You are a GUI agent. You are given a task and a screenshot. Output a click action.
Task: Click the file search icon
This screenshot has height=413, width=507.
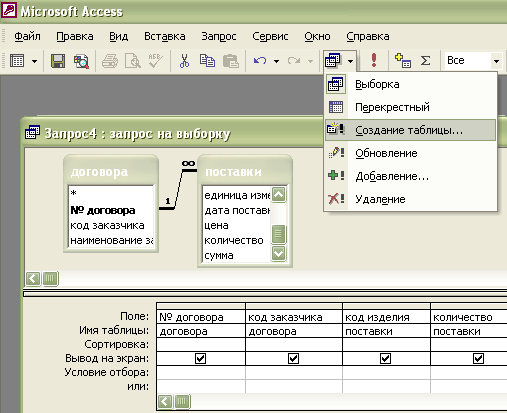coord(81,61)
